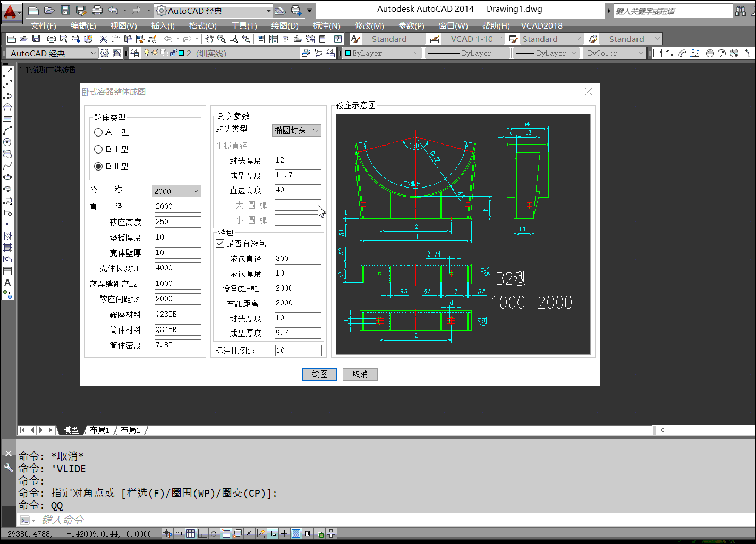Select the Pan hand tool
Viewport: 756px width, 544px height.
209,39
